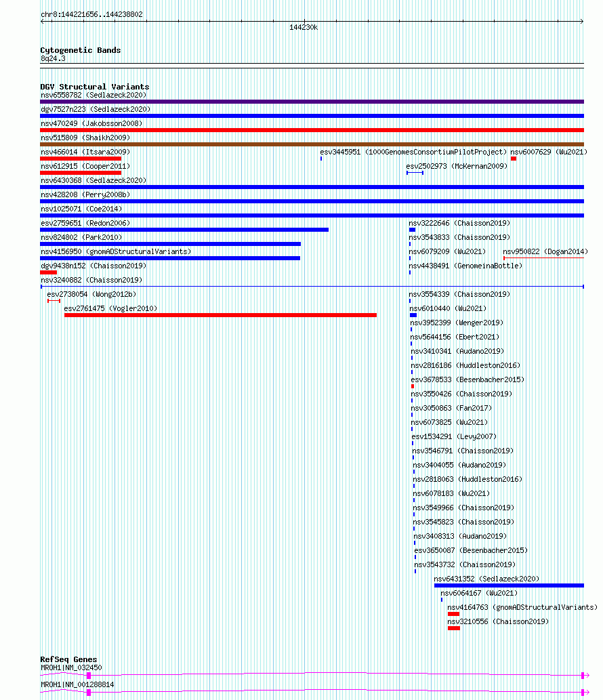Open nsv6073825 (Wu2021) label
The width and height of the screenshot is (603, 700).
(x=449, y=424)
